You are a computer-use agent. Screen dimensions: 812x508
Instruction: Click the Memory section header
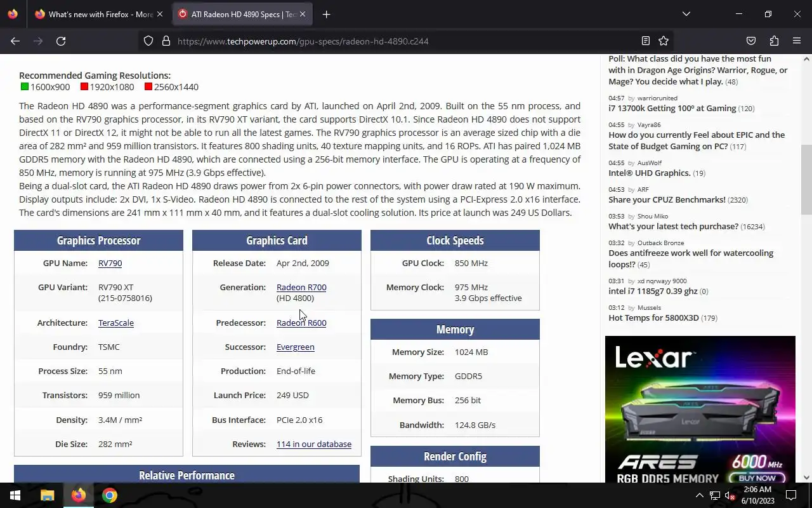[x=455, y=329]
